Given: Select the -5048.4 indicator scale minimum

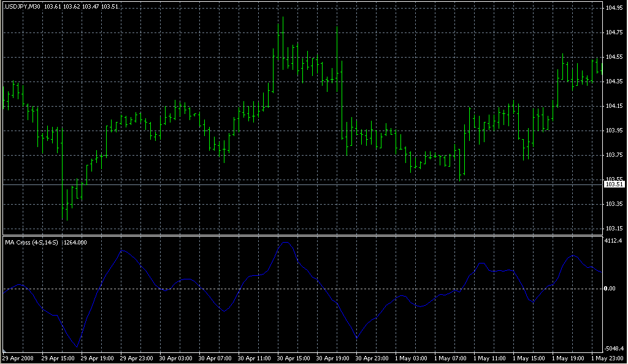Looking at the screenshot, I should [614, 346].
